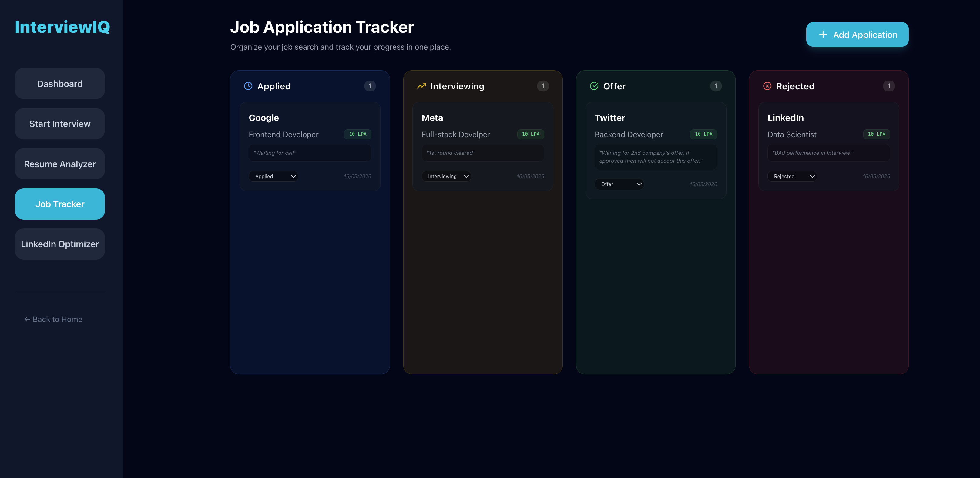Screen dimensions: 980x478
Task: Click the Applied column heading
Action: 274,86
